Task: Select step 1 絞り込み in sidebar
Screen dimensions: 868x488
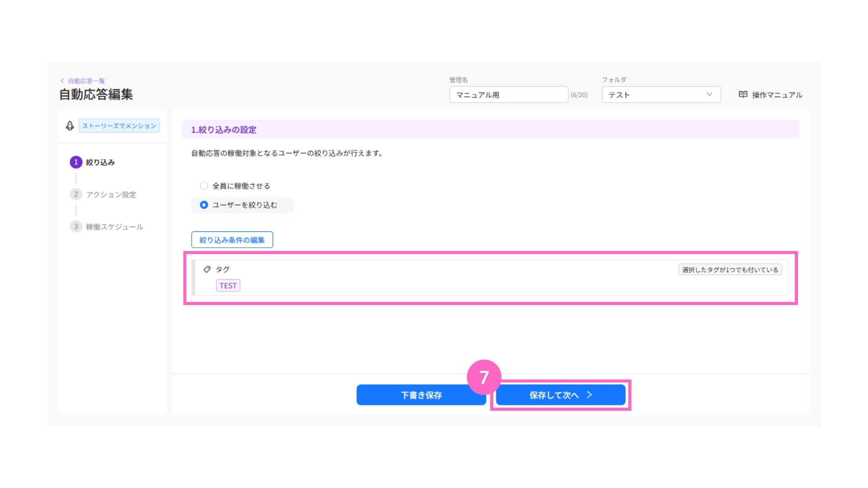Action: (x=93, y=162)
